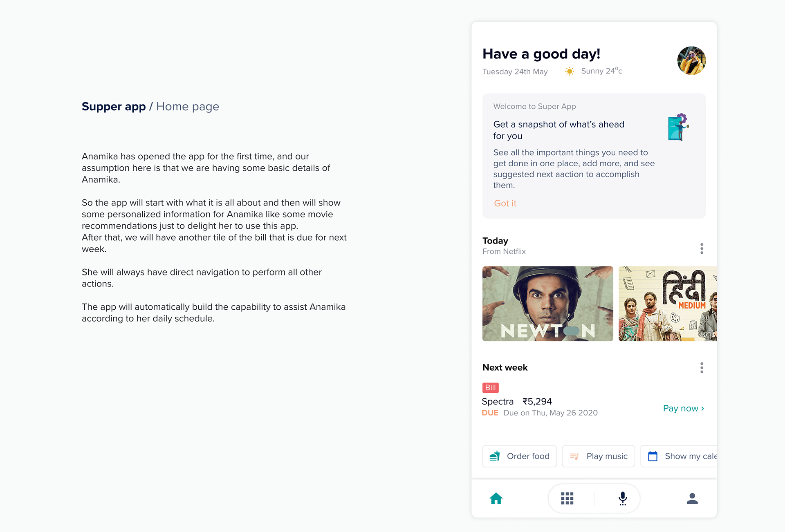Open the profile person icon
The image size is (785, 532).
pyautogui.click(x=692, y=498)
